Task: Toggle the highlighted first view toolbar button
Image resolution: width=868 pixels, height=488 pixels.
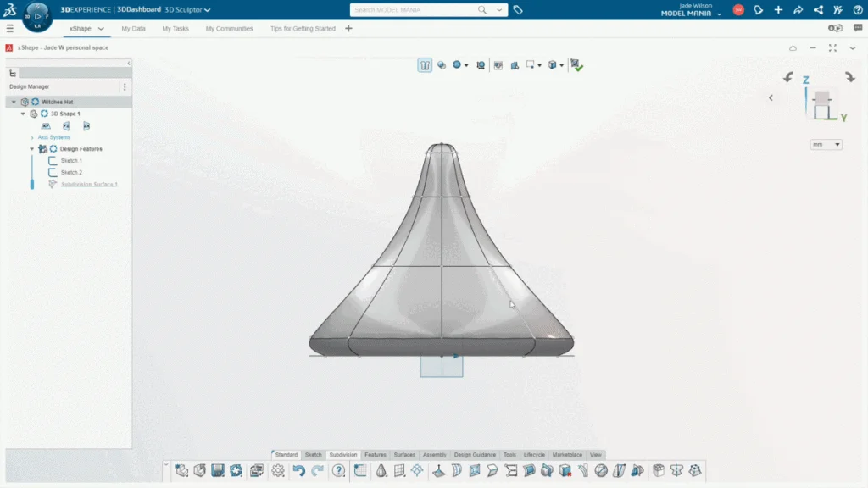Action: pyautogui.click(x=425, y=65)
